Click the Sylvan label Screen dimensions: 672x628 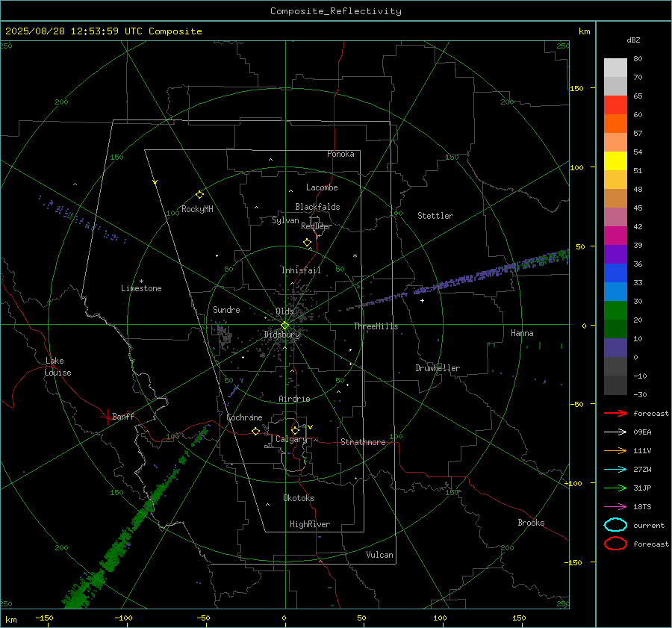(285, 220)
